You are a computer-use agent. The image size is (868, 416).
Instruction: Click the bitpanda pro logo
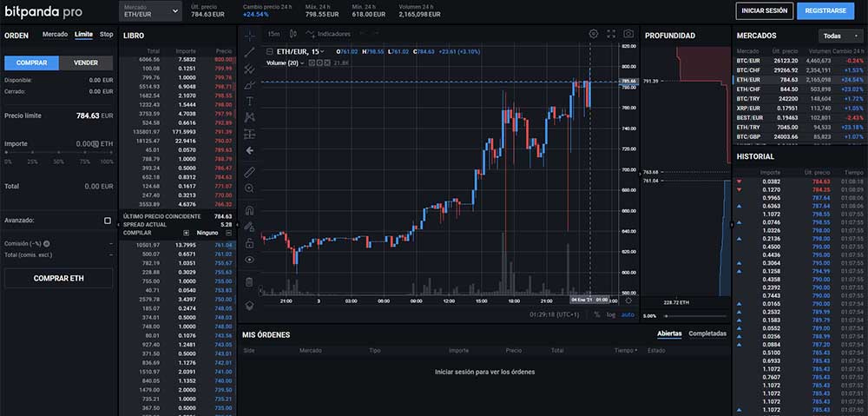tap(43, 10)
